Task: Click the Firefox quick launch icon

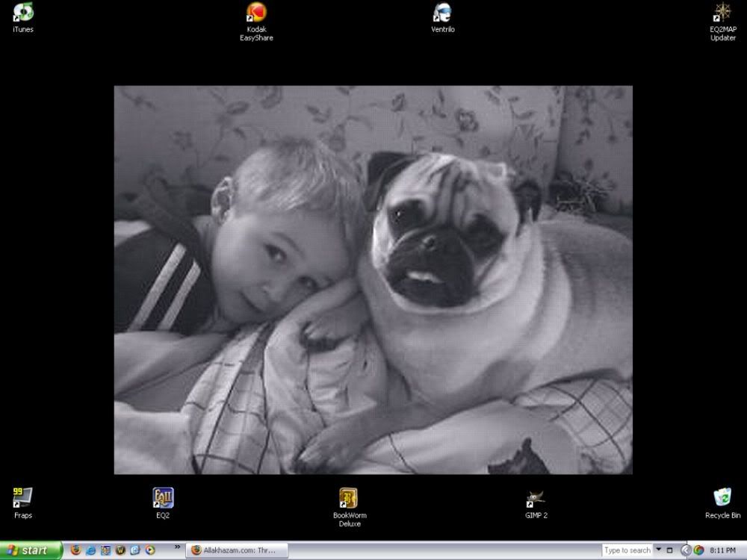Action: point(75,550)
